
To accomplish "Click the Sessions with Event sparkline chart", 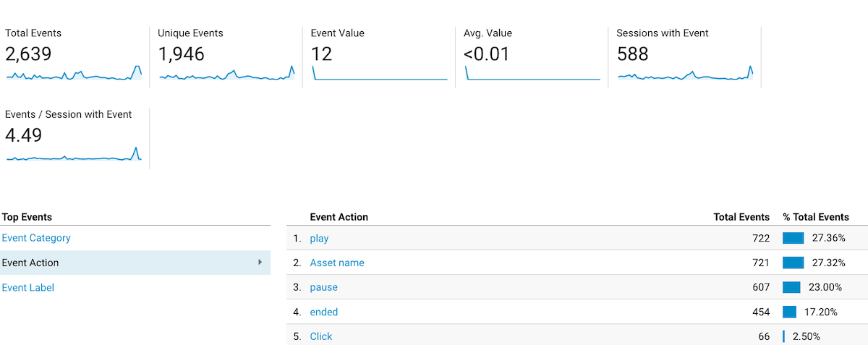I will (685, 73).
